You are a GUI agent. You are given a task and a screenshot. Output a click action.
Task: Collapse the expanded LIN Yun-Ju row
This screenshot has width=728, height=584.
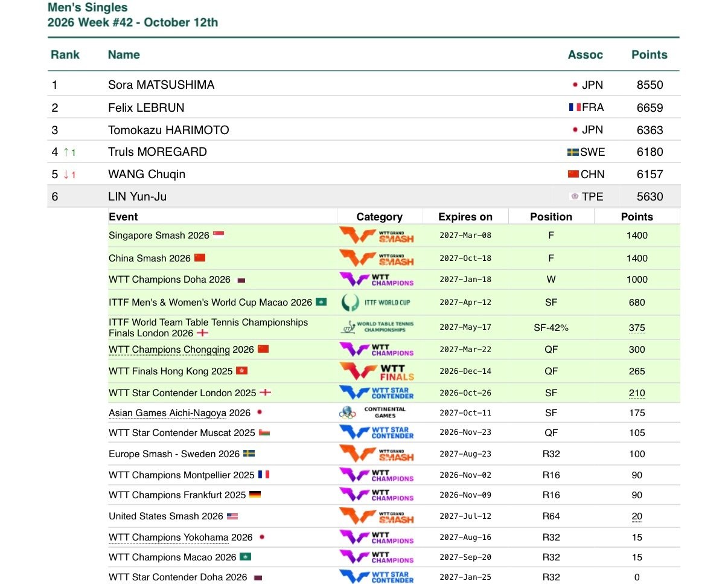click(x=363, y=196)
